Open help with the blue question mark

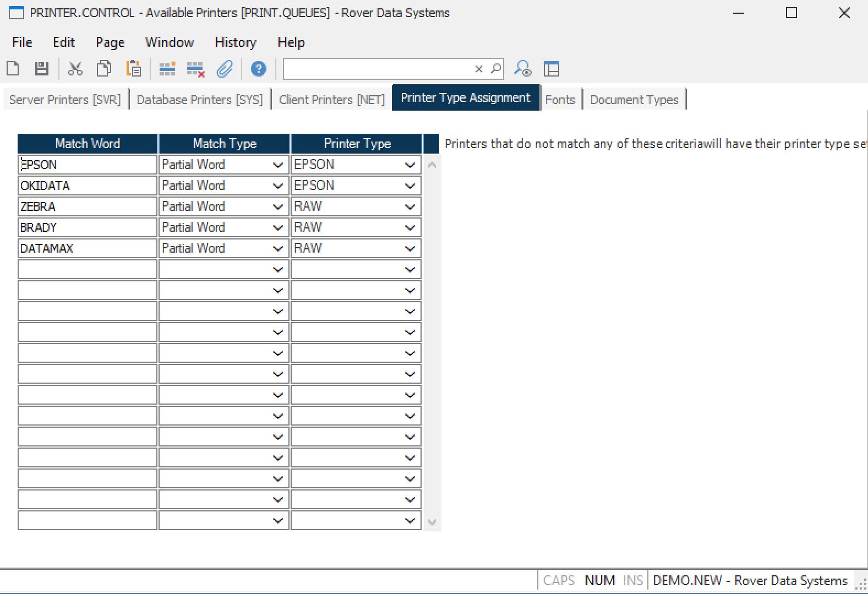coord(258,69)
